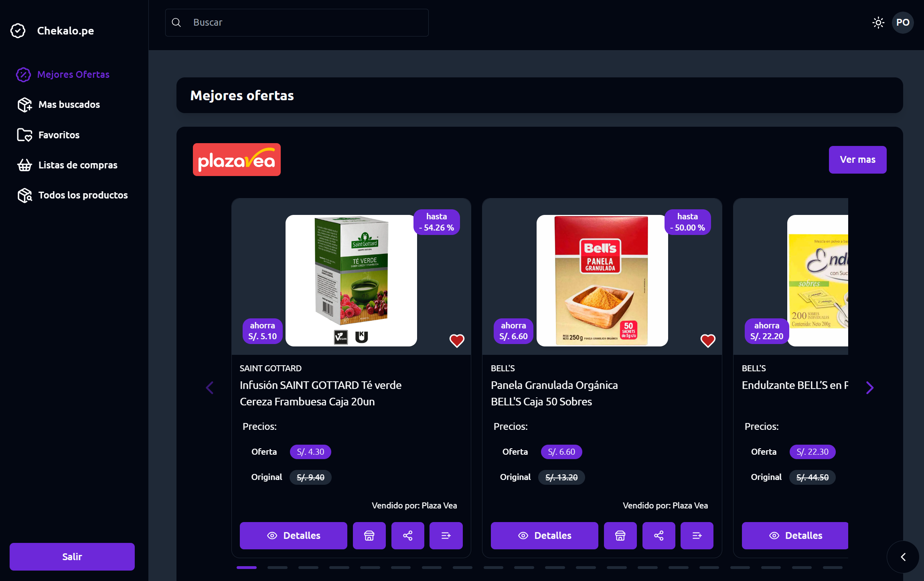
Task: Click original price 'S/. 13.20'
Action: pyautogui.click(x=561, y=478)
